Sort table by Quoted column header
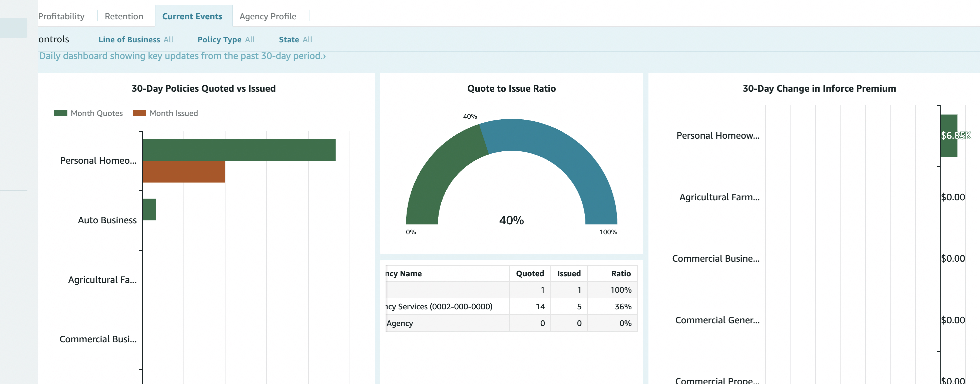The image size is (980, 384). [530, 273]
